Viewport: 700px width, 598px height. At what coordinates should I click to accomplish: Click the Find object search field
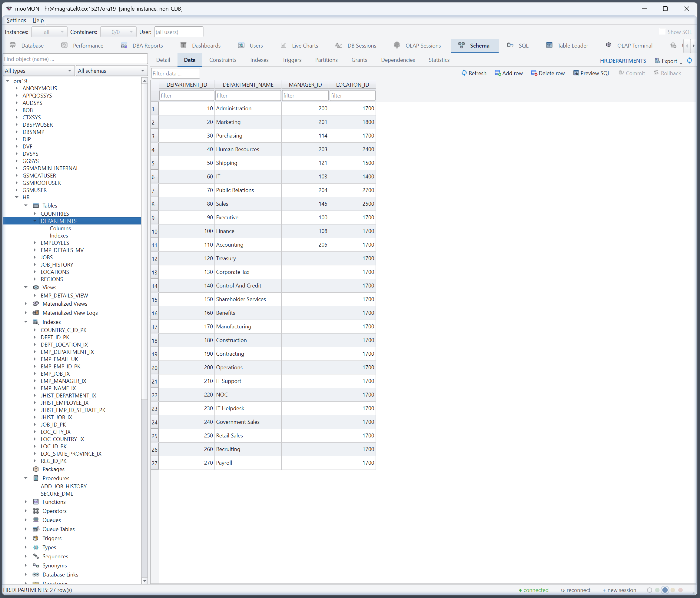click(x=75, y=59)
